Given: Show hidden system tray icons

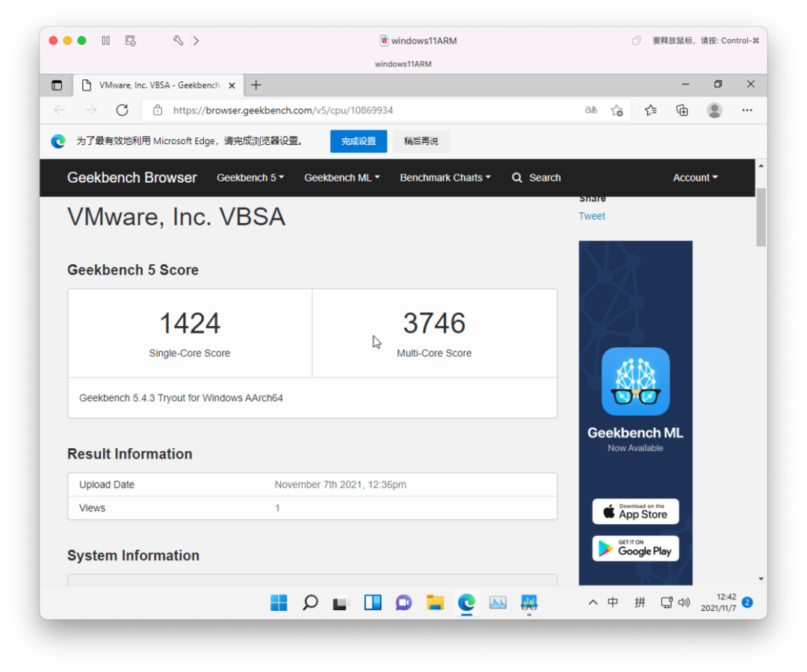Looking at the screenshot, I should tap(593, 603).
